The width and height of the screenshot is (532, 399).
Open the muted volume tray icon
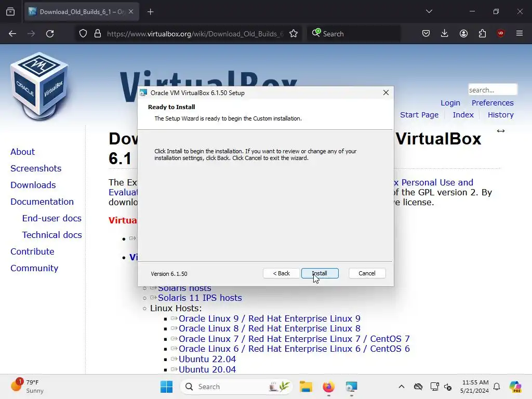tap(448, 387)
